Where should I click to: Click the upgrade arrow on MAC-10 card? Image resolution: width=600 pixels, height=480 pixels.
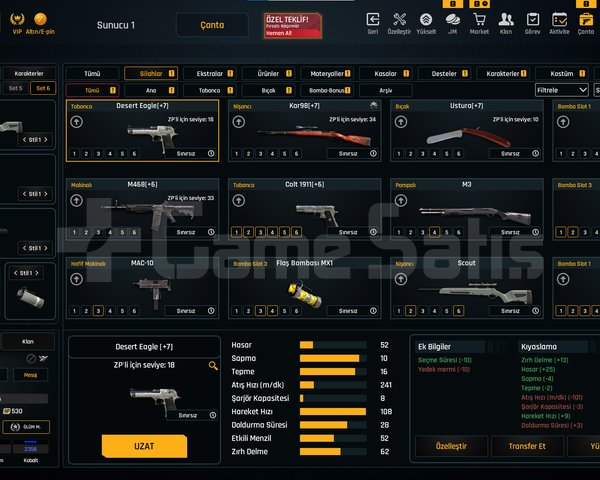(77, 279)
